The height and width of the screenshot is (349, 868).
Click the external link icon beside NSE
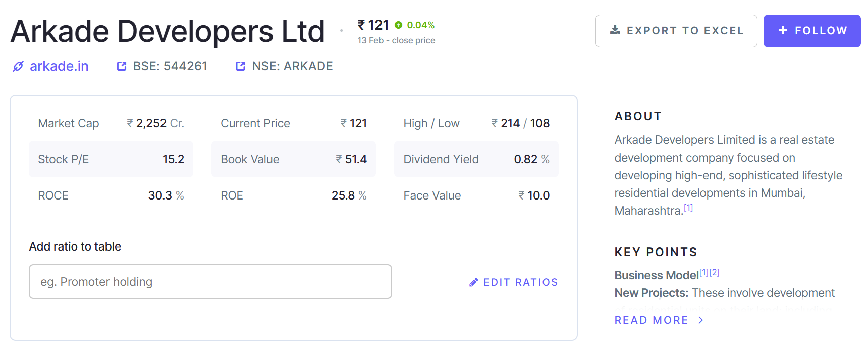(240, 66)
